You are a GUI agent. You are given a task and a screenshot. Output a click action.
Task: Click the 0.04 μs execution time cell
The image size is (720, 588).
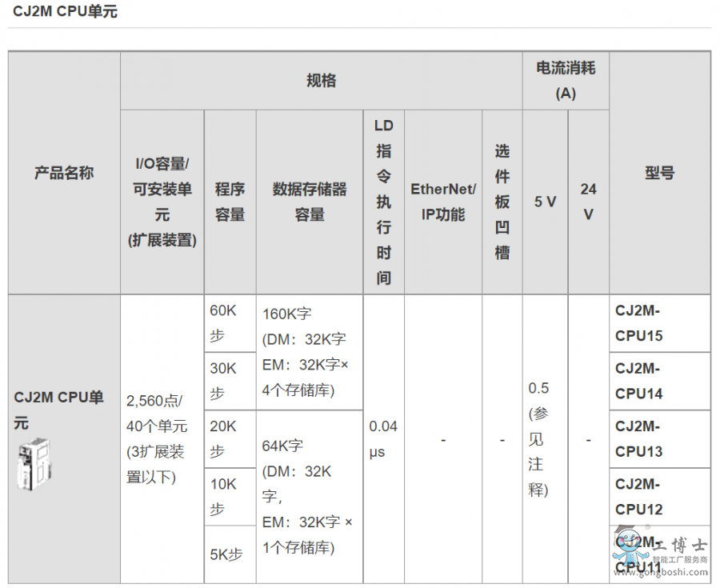click(383, 438)
